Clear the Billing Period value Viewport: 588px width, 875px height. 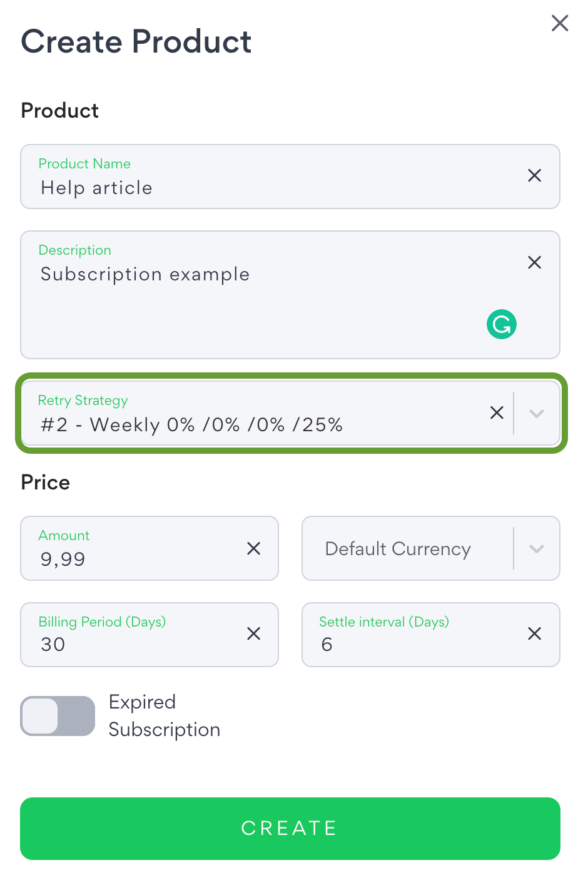[x=253, y=633]
